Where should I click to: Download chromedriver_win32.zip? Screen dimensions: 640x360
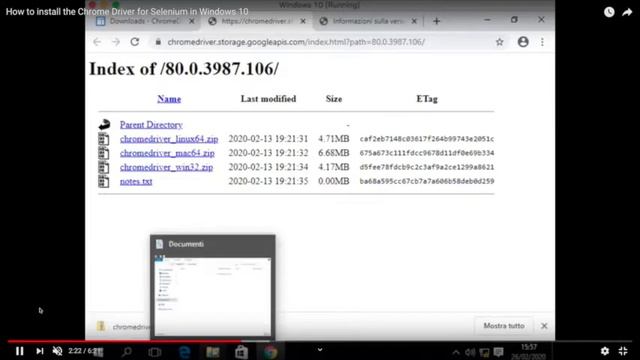166,167
